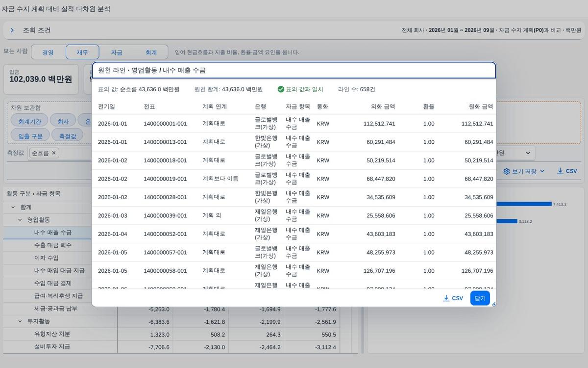Pick the 측정값 dimension chip
588x368 pixels.
coord(68,136)
